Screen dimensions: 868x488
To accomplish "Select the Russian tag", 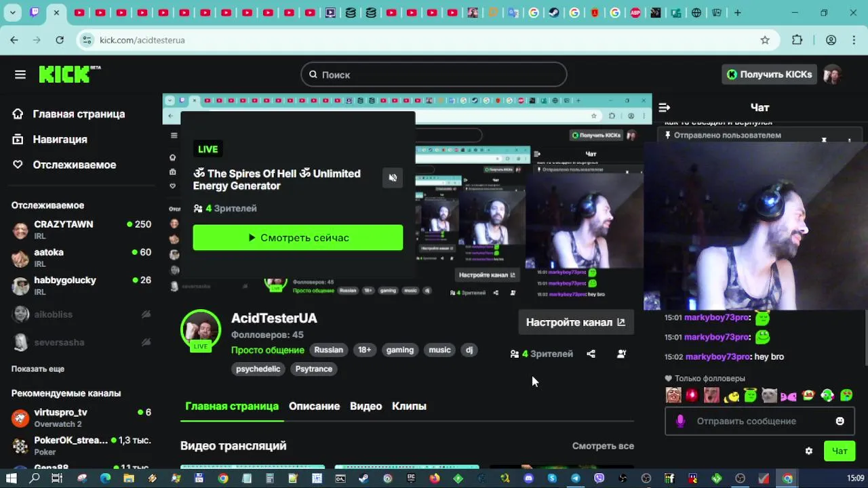I will click(328, 350).
